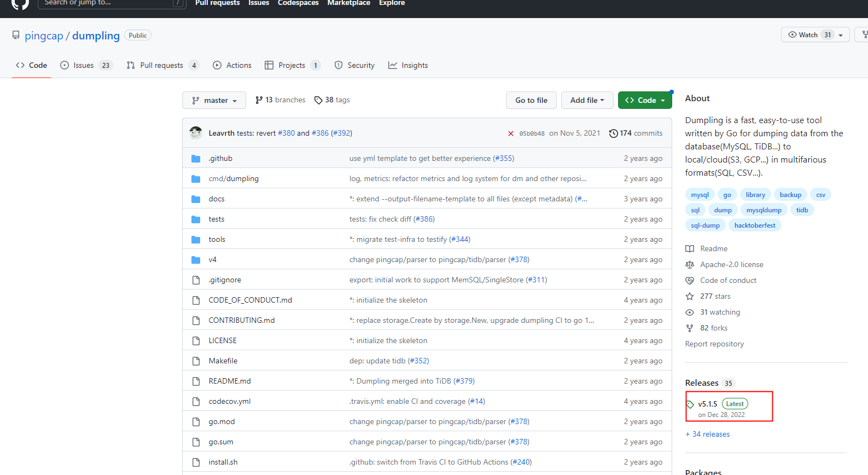Open the 174 commits history
Image resolution: width=868 pixels, height=475 pixels.
coord(636,133)
